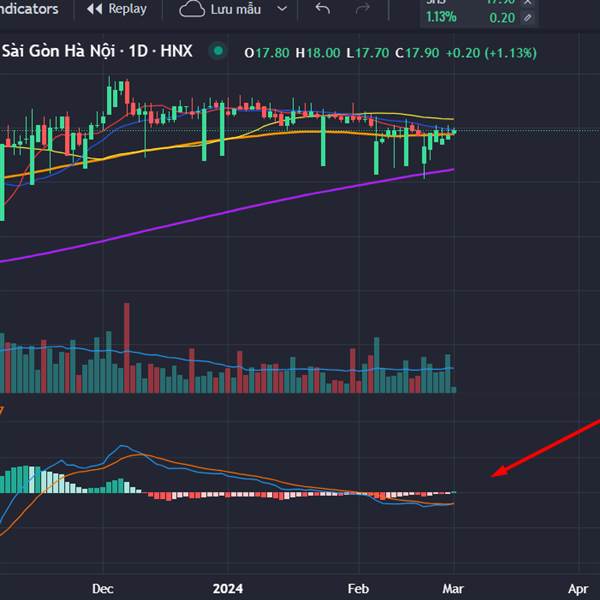Click the Apr label on the time axis

click(578, 589)
